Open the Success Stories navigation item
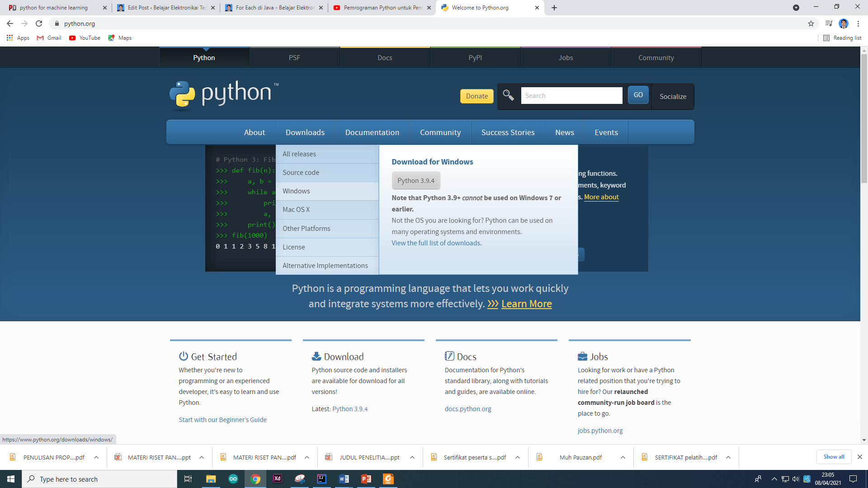 (508, 132)
